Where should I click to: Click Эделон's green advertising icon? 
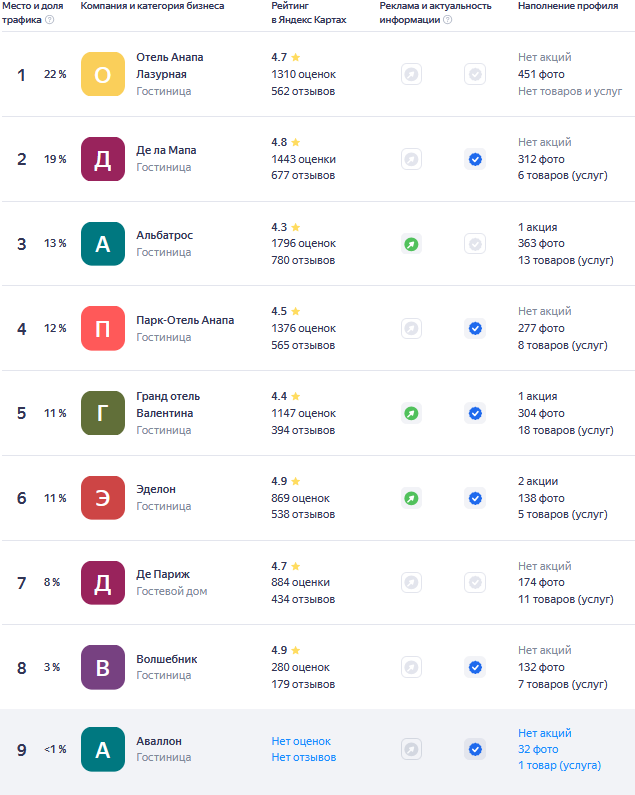tap(411, 498)
